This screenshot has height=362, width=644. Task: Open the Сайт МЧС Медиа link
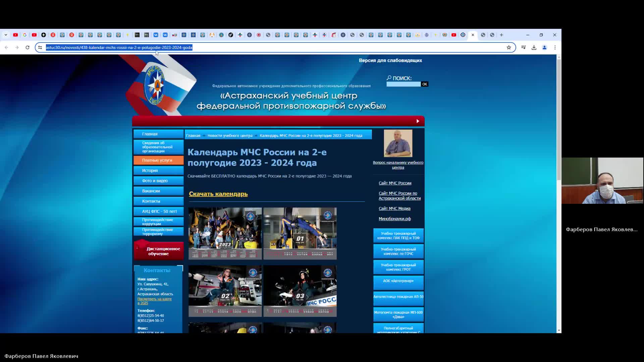point(394,208)
